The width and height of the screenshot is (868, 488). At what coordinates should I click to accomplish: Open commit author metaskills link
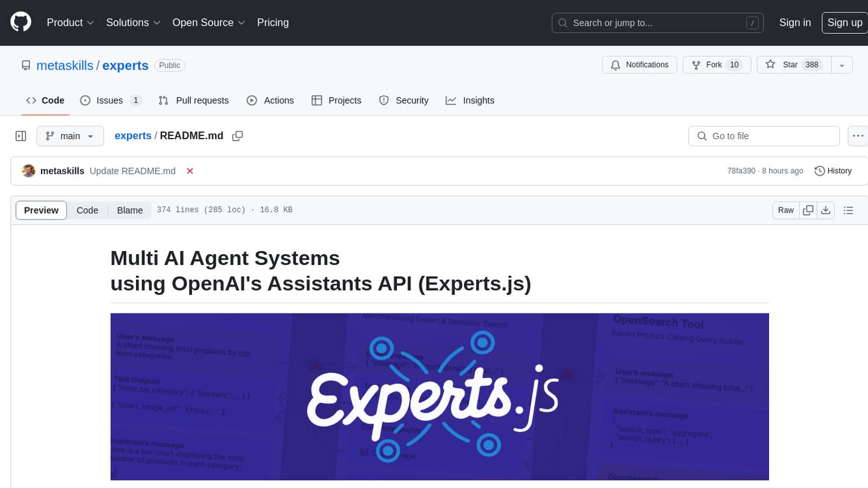point(62,171)
